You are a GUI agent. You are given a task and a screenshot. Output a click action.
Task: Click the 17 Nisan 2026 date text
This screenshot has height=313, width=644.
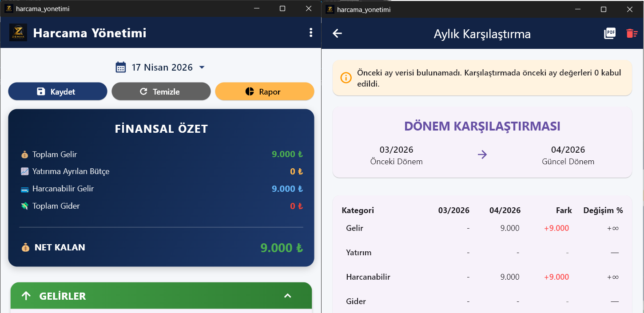162,67
